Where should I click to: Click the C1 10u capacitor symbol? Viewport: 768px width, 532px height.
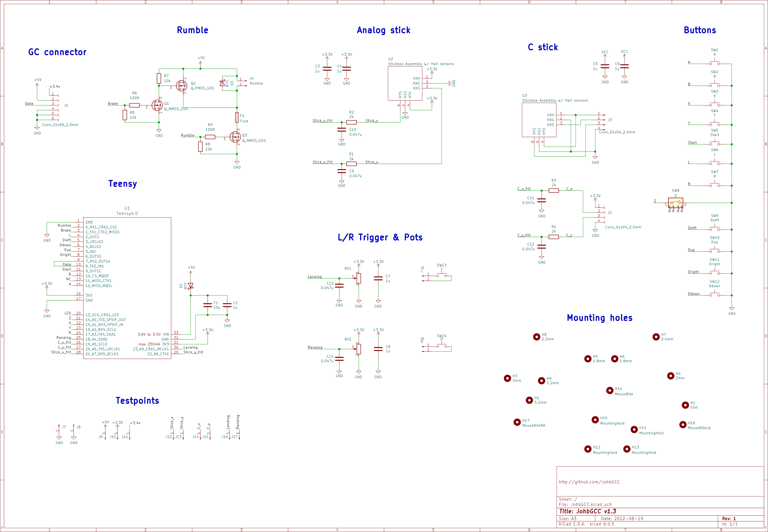(x=208, y=305)
